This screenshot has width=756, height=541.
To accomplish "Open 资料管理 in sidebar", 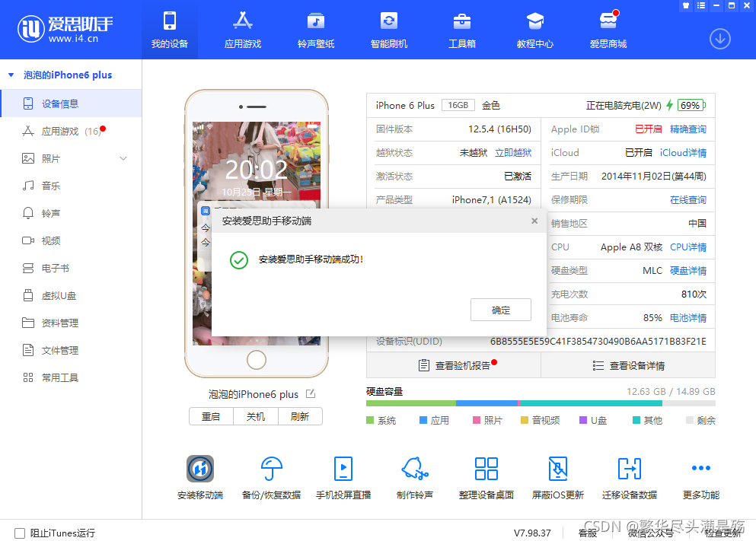I will click(71, 323).
